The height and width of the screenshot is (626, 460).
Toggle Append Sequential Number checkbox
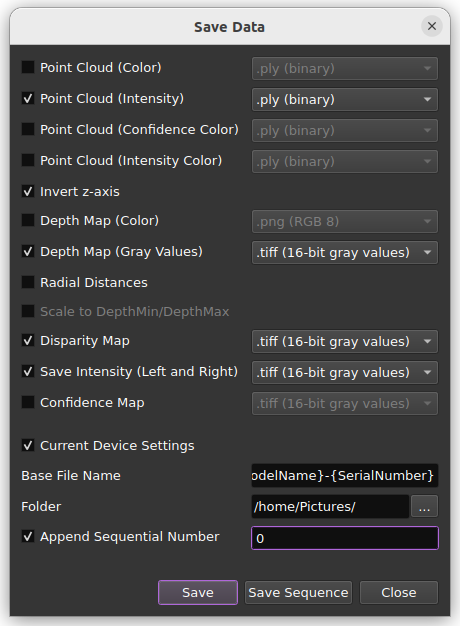point(28,536)
